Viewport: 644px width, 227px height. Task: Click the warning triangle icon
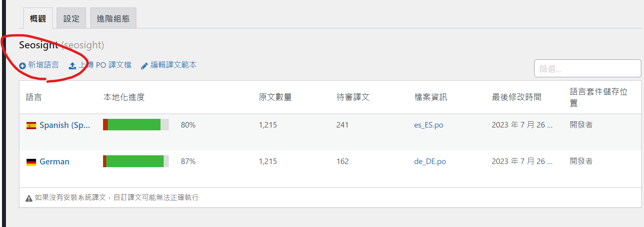[29, 198]
